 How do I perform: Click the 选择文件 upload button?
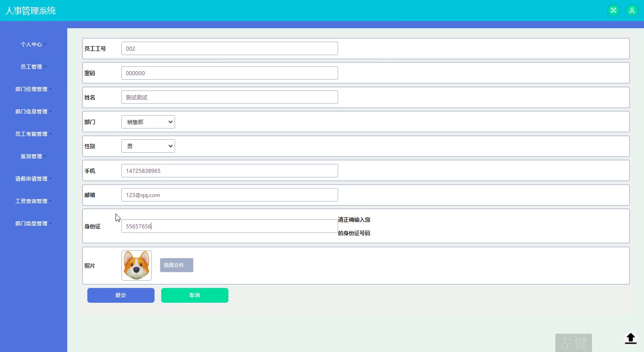176,265
